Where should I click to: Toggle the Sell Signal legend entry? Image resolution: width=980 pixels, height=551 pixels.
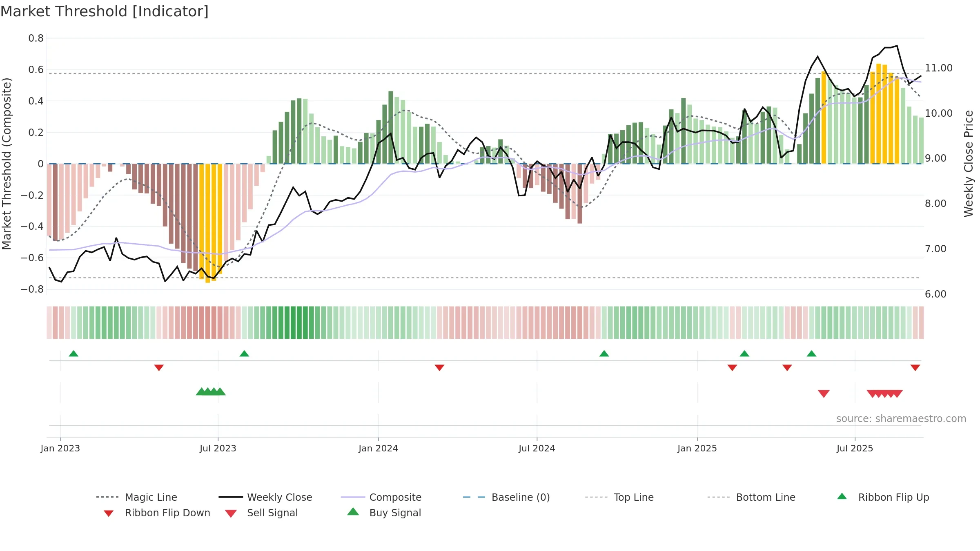click(261, 513)
